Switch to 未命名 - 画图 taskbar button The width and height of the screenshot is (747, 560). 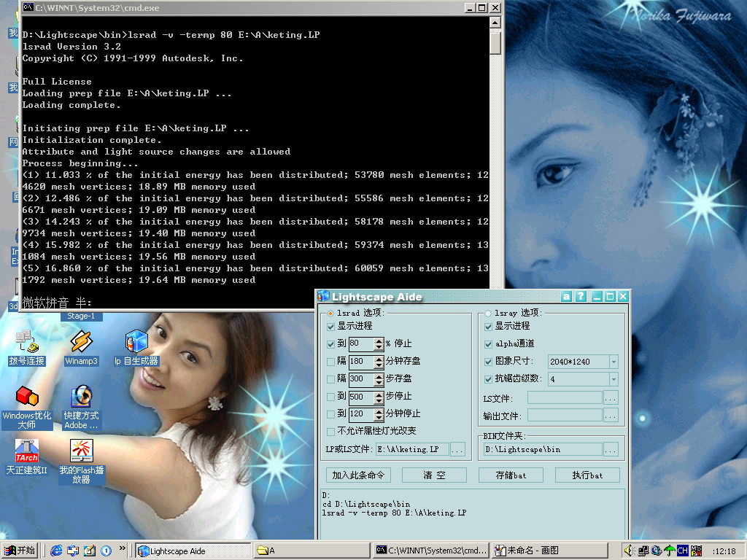point(550,551)
